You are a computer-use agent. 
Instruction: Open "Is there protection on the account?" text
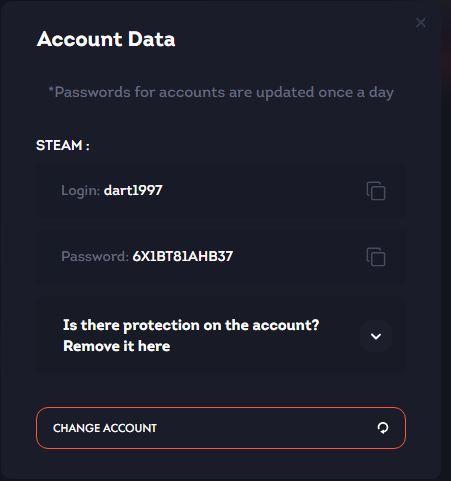(191, 325)
